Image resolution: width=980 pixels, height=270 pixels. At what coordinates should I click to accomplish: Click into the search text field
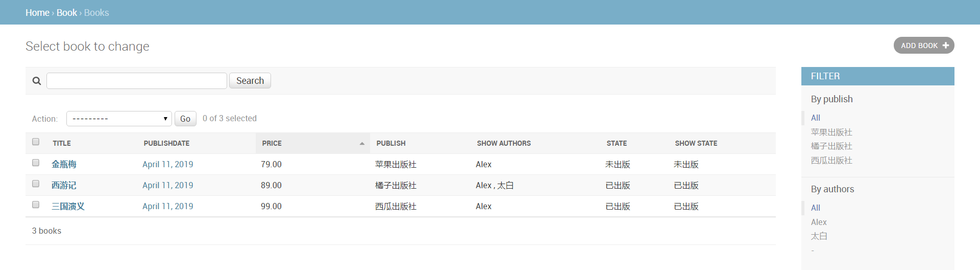tap(137, 81)
